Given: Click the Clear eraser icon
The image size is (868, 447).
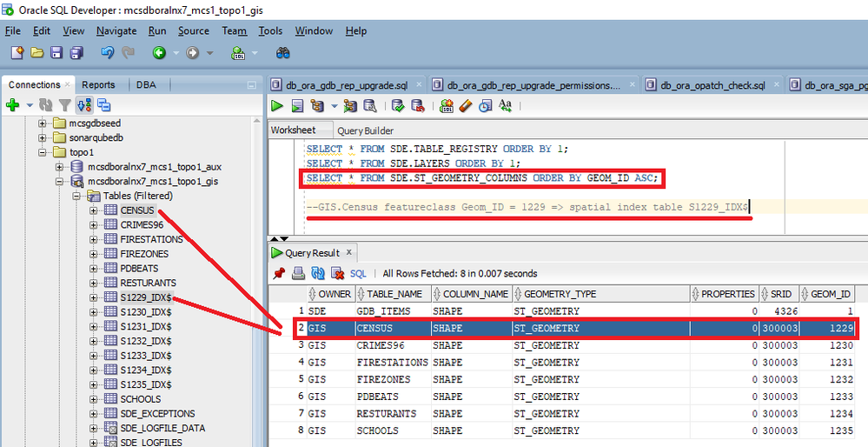Looking at the screenshot, I should pos(466,105).
